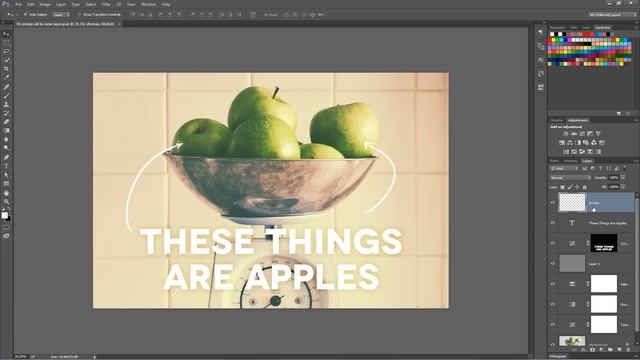This screenshot has width=640, height=360.
Task: Switch to the Swatches tab
Action: click(602, 27)
